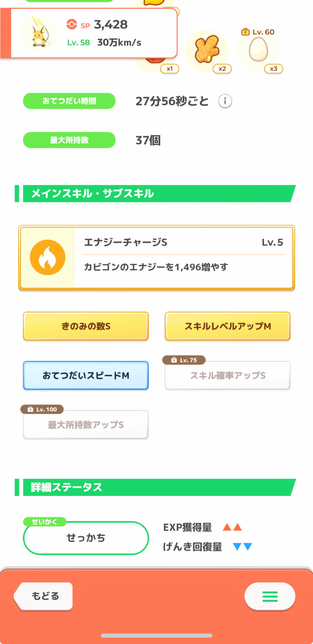Tap the おてつだい時間 green label
The width and height of the screenshot is (313, 644).
(69, 101)
